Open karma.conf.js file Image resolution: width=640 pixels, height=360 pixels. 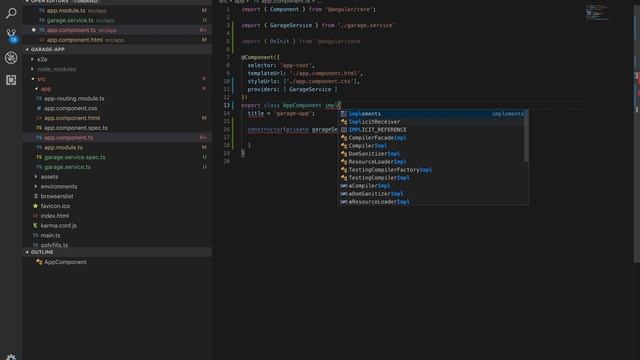(117, 226)
